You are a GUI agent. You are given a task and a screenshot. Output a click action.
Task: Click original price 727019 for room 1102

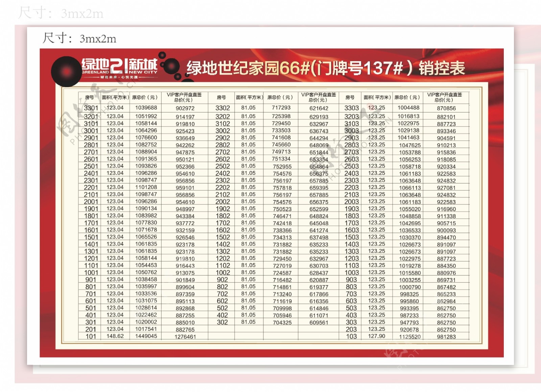pyautogui.click(x=282, y=266)
